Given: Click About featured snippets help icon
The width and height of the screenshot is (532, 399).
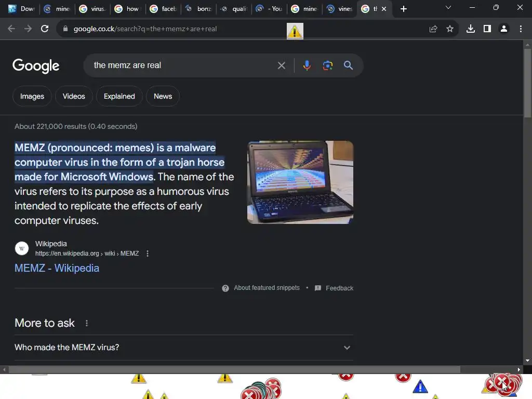Looking at the screenshot, I should (x=225, y=288).
